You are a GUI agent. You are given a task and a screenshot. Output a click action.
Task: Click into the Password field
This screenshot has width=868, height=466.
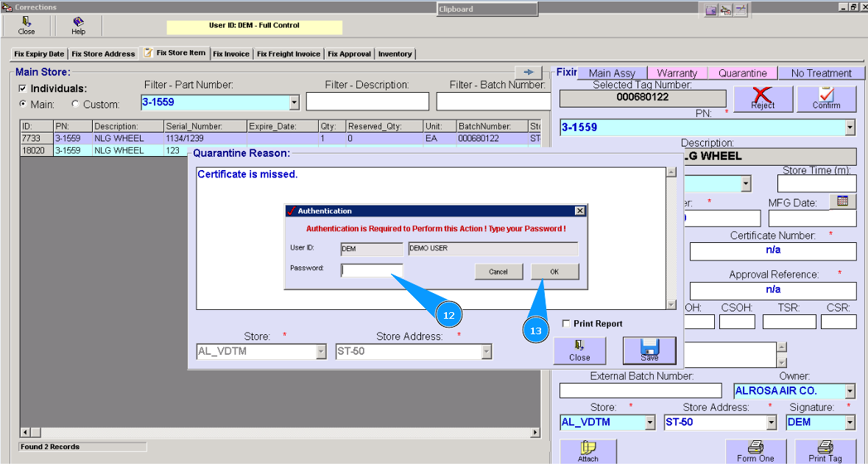click(x=372, y=270)
